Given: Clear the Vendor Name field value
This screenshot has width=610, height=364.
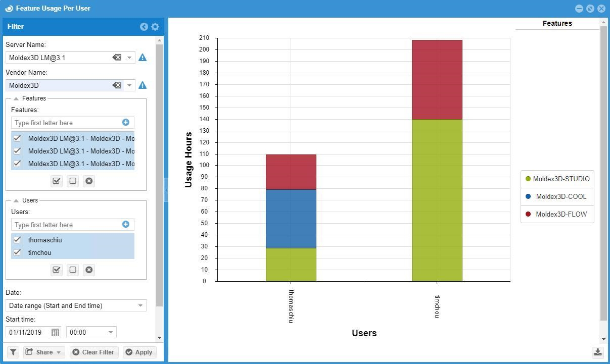Looking at the screenshot, I should click(x=117, y=85).
